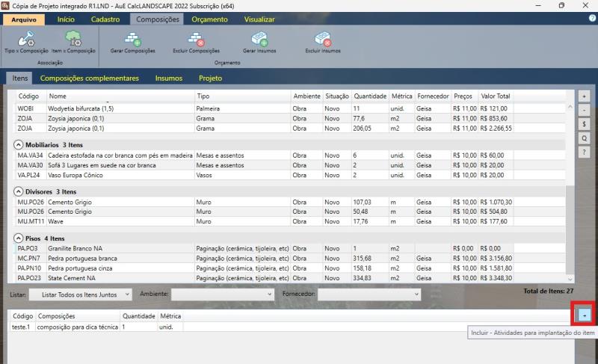This screenshot has height=364, width=598.
Task: Click the minus button beside items list
Action: coord(584,111)
